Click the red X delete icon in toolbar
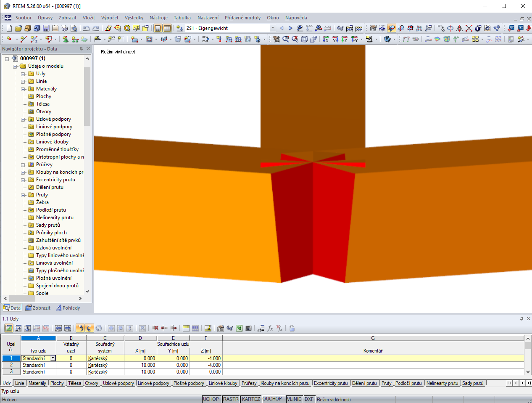This screenshot has width=532, height=403. point(469,28)
